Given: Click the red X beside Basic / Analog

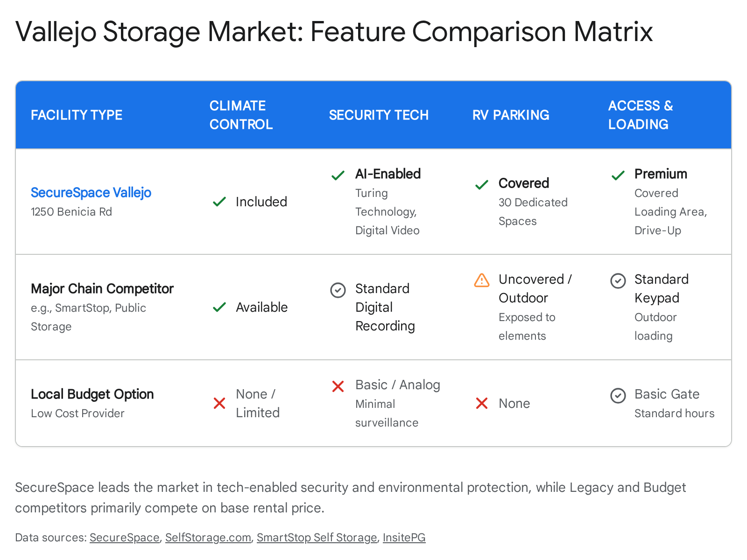Looking at the screenshot, I should point(338,386).
